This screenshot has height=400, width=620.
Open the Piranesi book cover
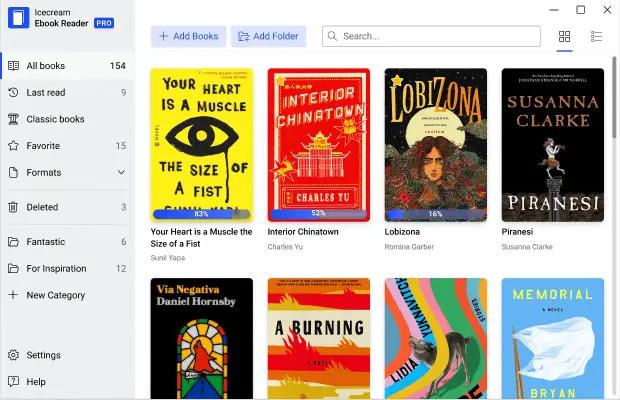pyautogui.click(x=552, y=145)
